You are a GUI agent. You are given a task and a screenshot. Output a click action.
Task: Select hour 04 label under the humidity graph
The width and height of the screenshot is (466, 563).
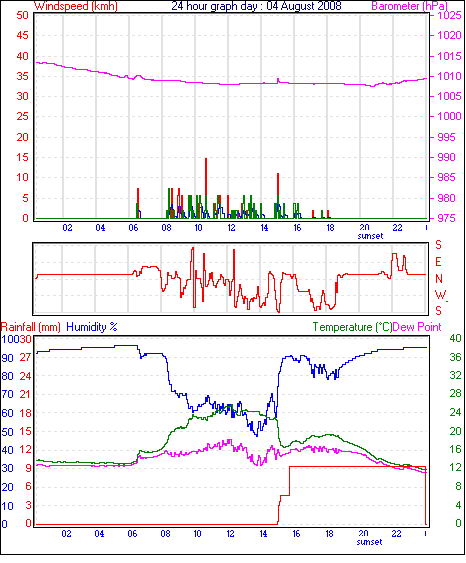tap(99, 534)
